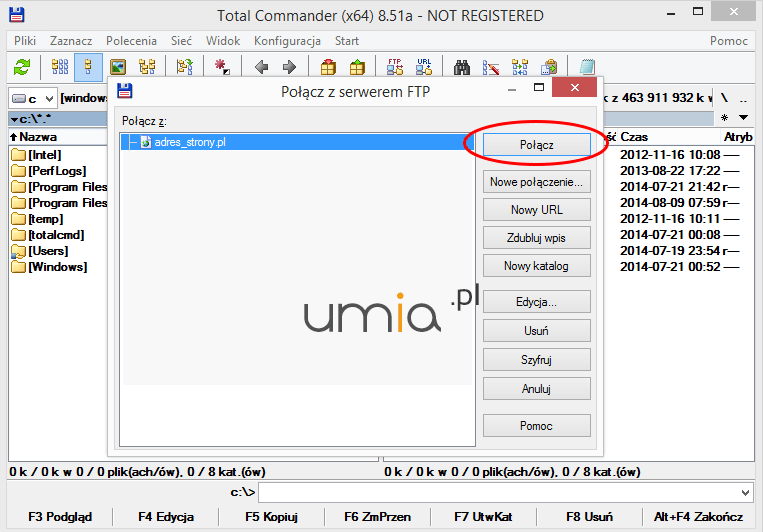The image size is (763, 532).
Task: Click the FTP connect toolbar icon
Action: [x=395, y=67]
